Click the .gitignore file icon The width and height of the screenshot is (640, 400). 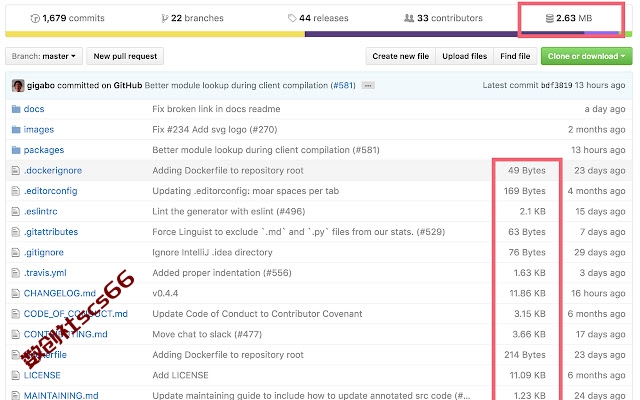(16, 253)
